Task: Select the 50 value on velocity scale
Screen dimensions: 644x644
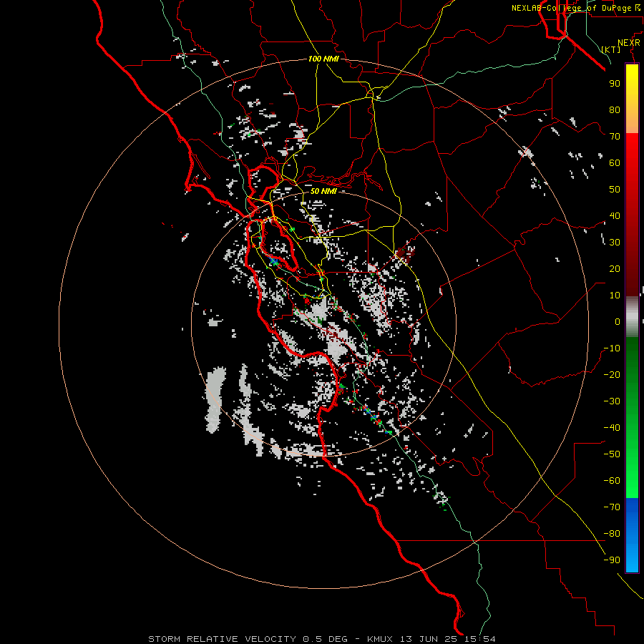Action: tap(615, 190)
